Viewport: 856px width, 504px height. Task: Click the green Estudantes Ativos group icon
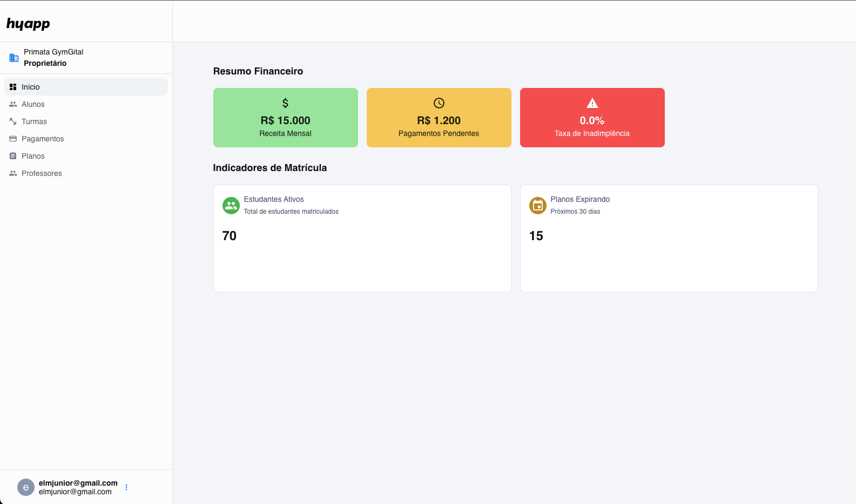pos(231,206)
